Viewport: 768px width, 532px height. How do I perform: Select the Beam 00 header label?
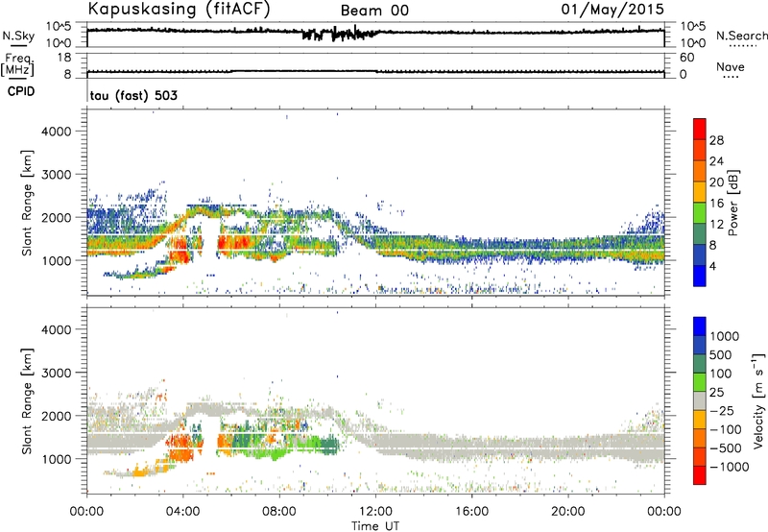(x=374, y=11)
